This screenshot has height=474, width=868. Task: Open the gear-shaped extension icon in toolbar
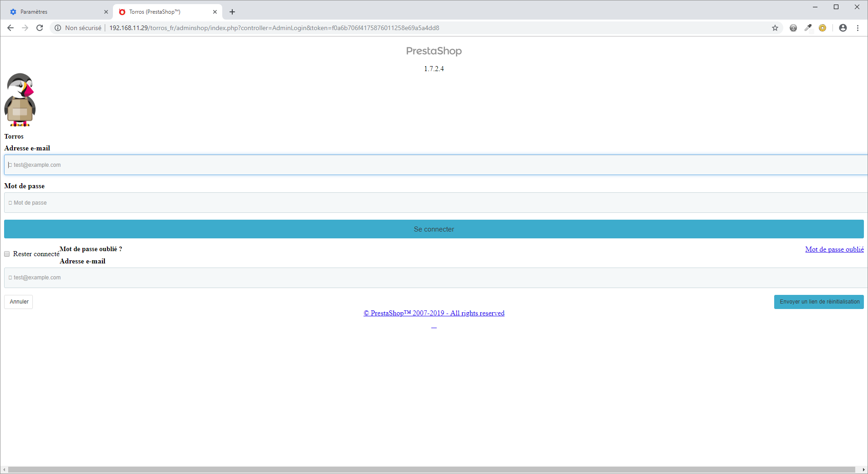click(x=793, y=28)
